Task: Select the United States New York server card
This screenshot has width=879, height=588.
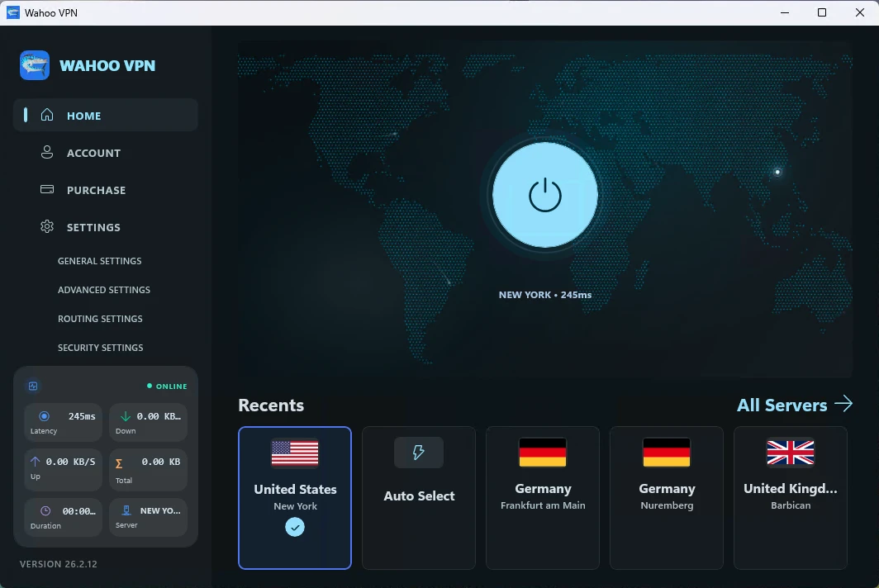Action: point(295,498)
